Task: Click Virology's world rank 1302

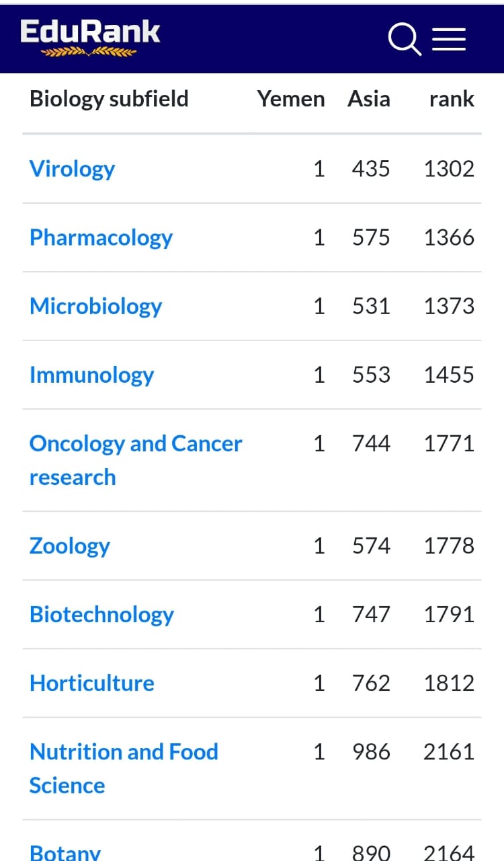Action: click(449, 169)
